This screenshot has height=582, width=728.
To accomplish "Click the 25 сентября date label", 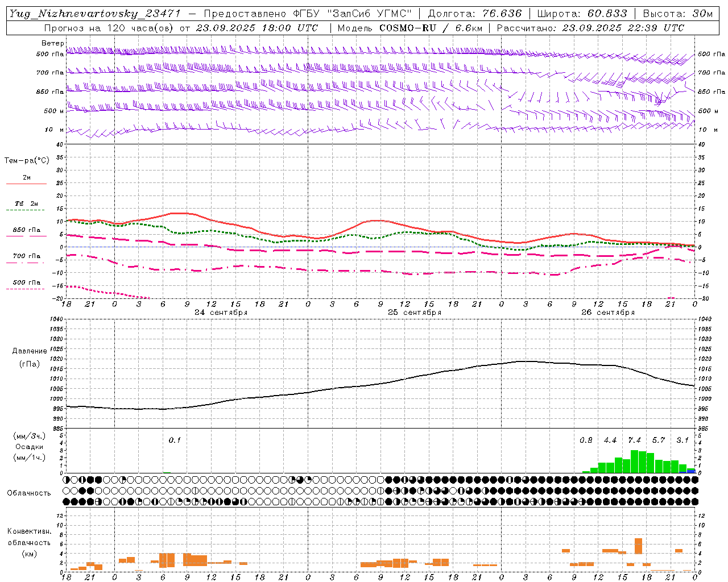I will pyautogui.click(x=415, y=313).
